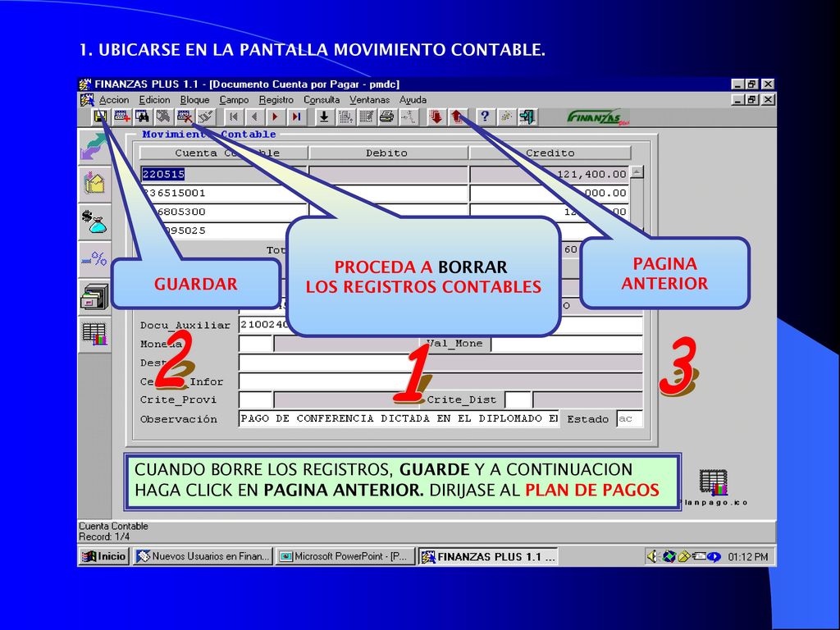This screenshot has width=840, height=630.
Task: Click the black download arrow icon
Action: (323, 116)
